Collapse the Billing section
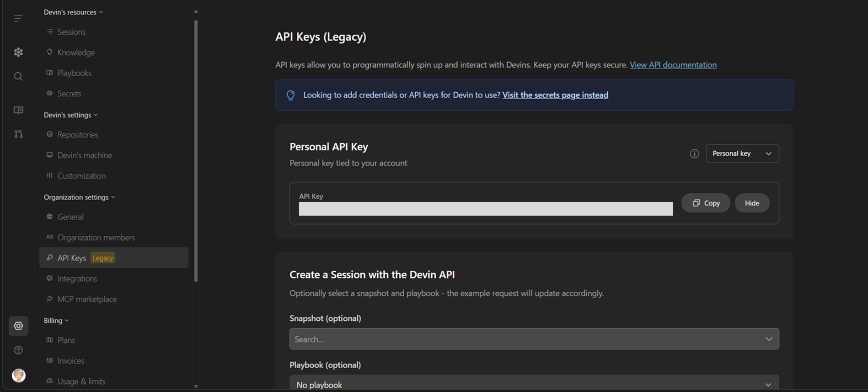This screenshot has width=868, height=392. click(x=56, y=320)
